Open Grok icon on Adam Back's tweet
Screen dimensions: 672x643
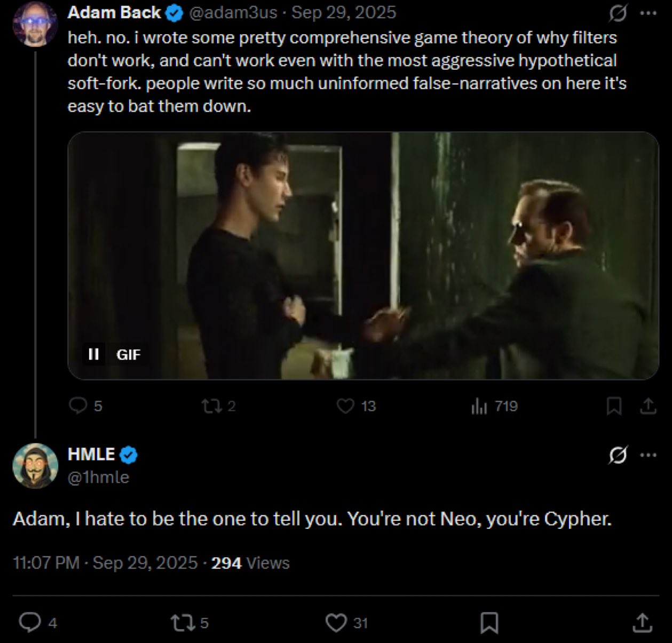(x=618, y=13)
